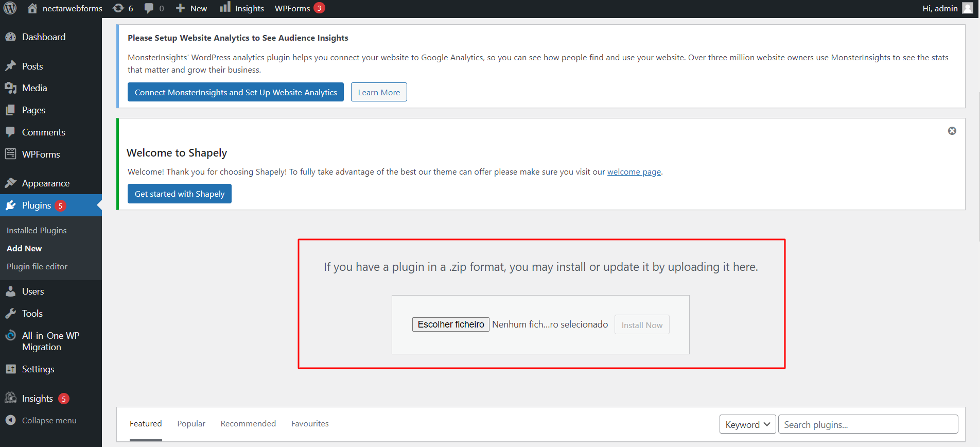
Task: Click the Posts pushpin icon
Action: coord(10,66)
